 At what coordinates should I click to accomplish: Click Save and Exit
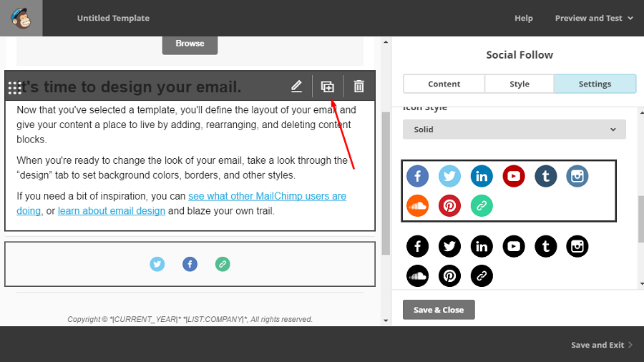602,345
